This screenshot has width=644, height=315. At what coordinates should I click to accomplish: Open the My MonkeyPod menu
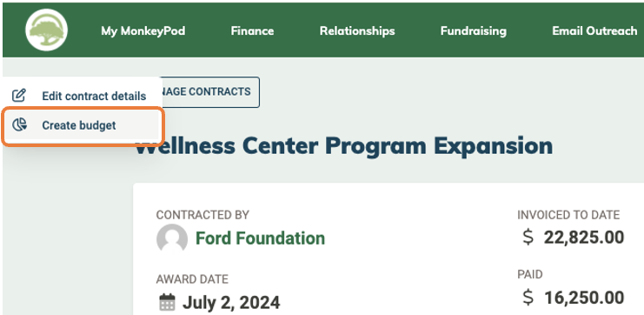coord(143,30)
